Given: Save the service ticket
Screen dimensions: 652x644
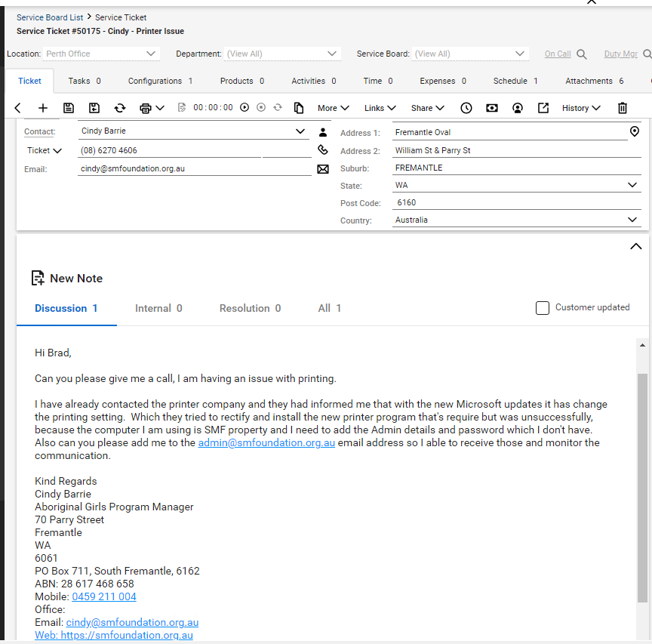Looking at the screenshot, I should [x=69, y=108].
